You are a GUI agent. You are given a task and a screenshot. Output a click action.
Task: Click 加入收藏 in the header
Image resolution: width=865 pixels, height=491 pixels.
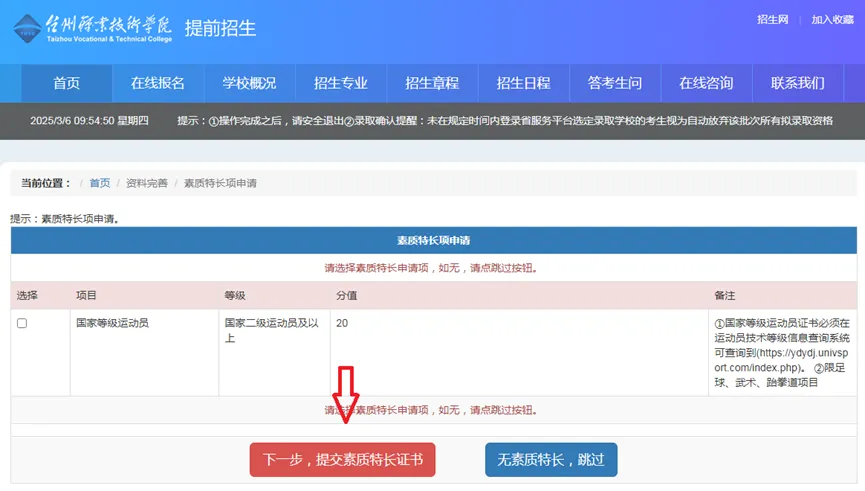click(x=832, y=20)
